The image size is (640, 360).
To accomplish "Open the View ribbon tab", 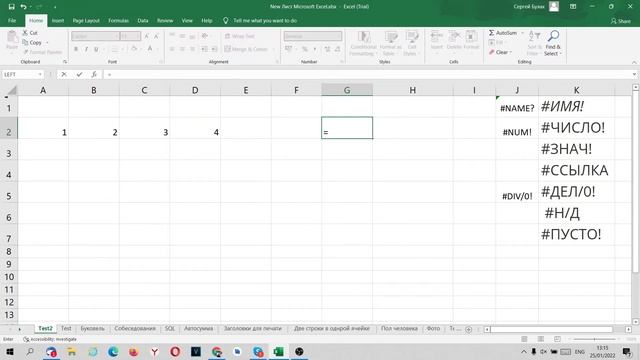I will pos(187,20).
